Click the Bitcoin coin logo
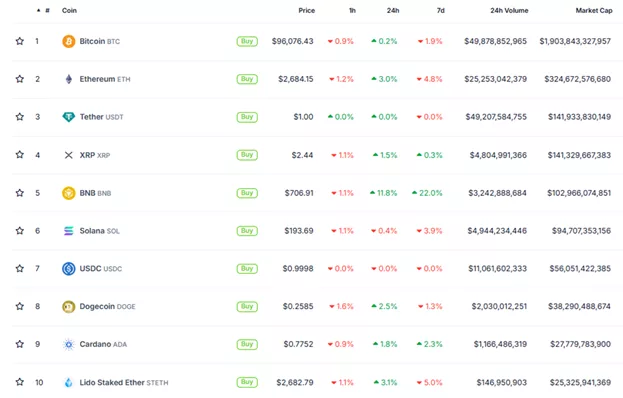 coord(68,41)
